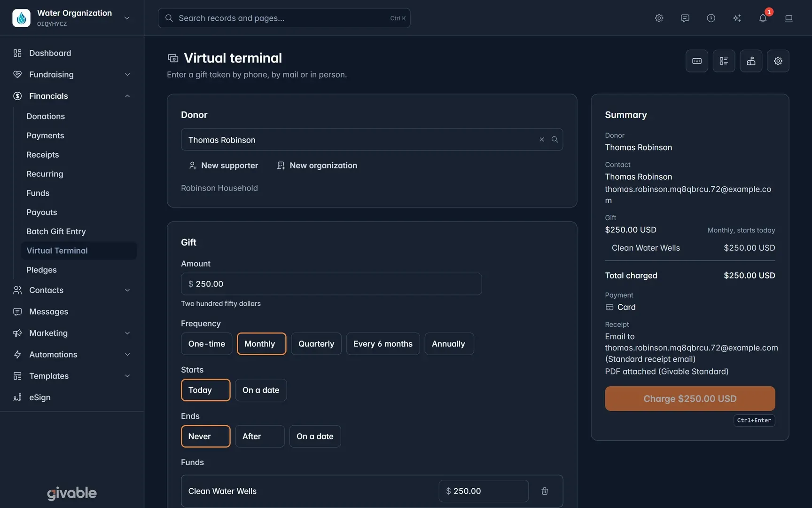
Task: Open Virtual terminal settings gear
Action: 778,61
